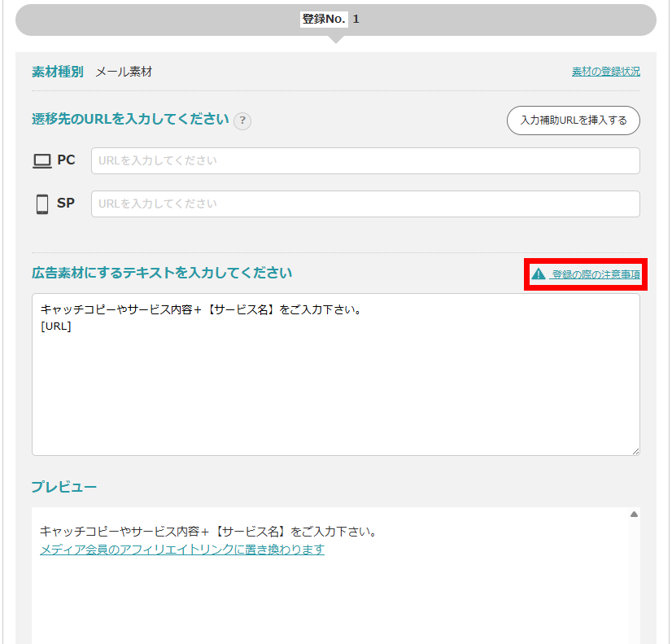This screenshot has width=672, height=644.
Task: Click the 素材種別 label
Action: [57, 72]
